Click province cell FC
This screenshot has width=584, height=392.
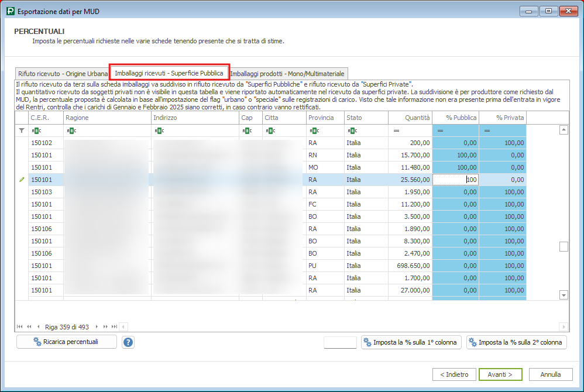[325, 204]
